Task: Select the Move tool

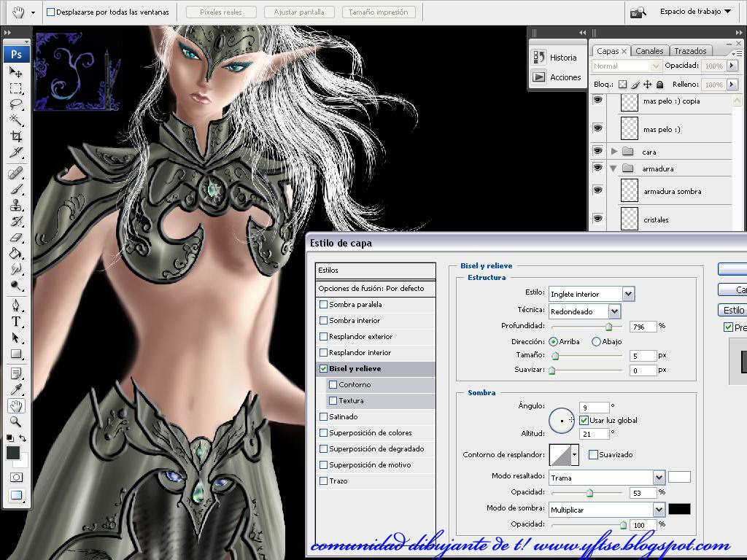Action: [x=16, y=72]
